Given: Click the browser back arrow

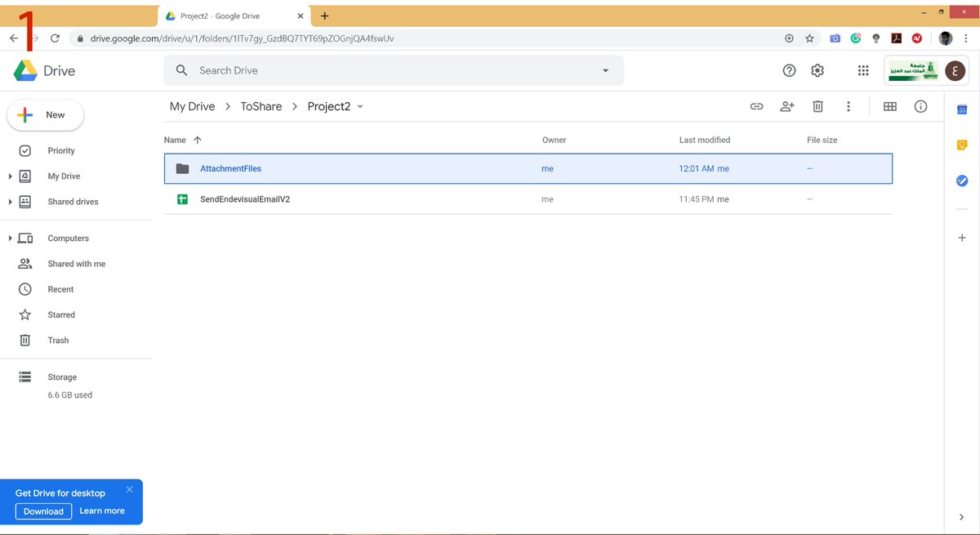Looking at the screenshot, I should [x=14, y=38].
